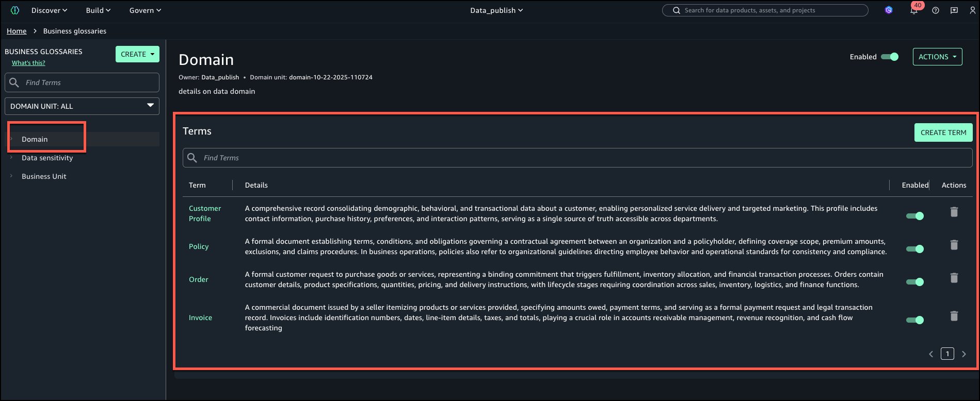Click the Terms panel Find Terms field
The image size is (980, 401).
coord(577,158)
